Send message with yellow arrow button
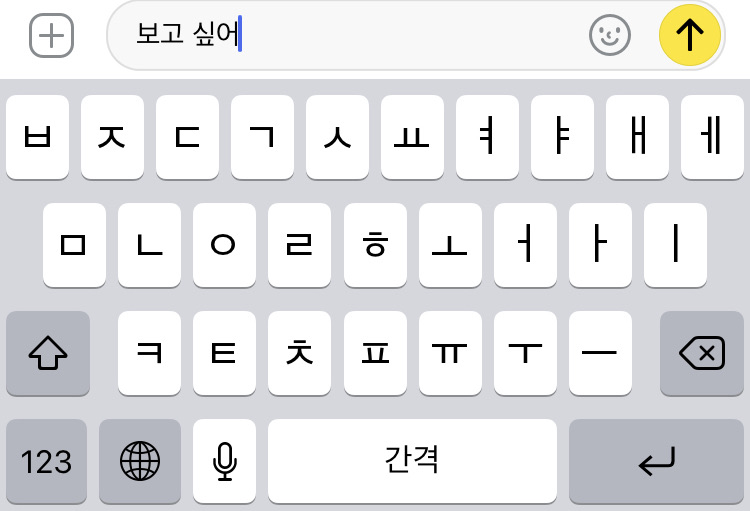Viewport: 750px width, 511px height. [x=689, y=35]
